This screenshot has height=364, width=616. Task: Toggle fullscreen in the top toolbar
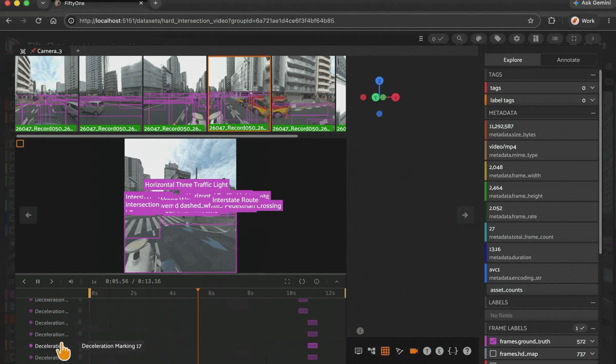(574, 38)
